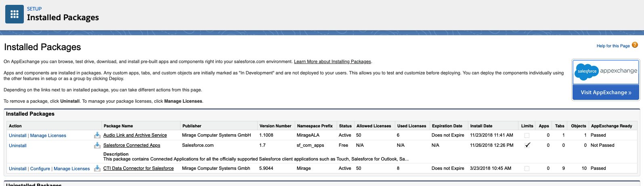Click the Used Licenses column header
The width and height of the screenshot is (644, 186).
(412, 126)
